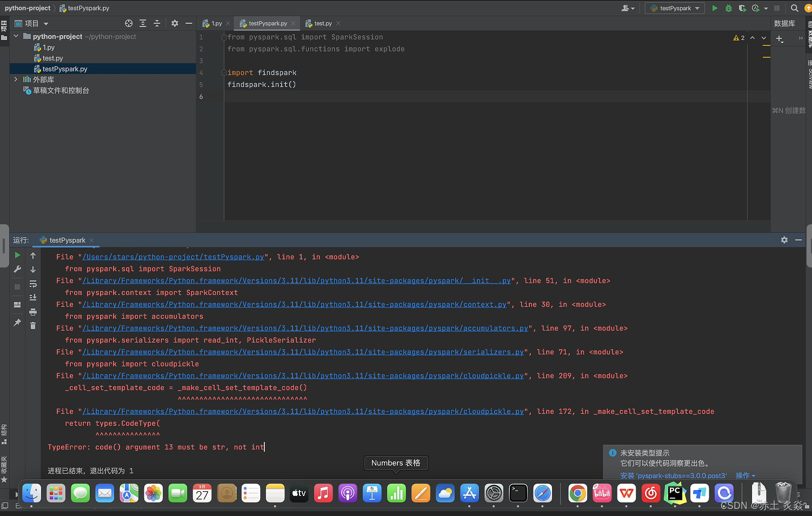This screenshot has width=812, height=516.
Task: Close the testPyspark.py editor tab
Action: pyautogui.click(x=294, y=23)
